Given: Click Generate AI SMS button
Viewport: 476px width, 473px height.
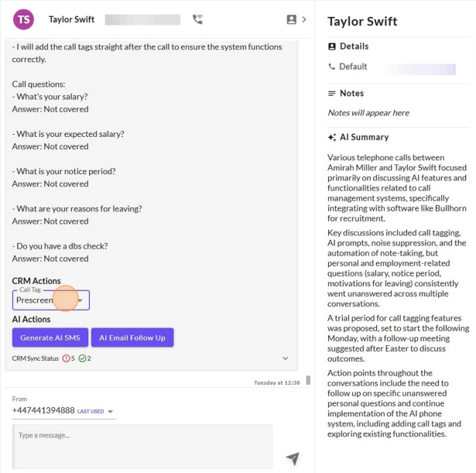Looking at the screenshot, I should pos(50,338).
